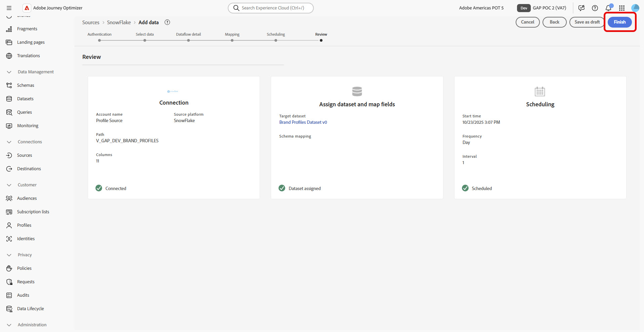Open the hamburger navigation menu icon
This screenshot has width=644, height=332.
[x=9, y=8]
